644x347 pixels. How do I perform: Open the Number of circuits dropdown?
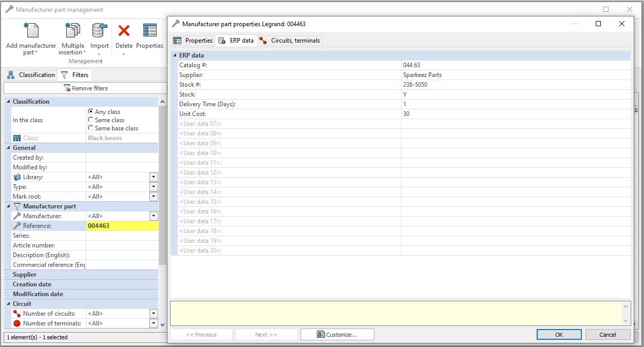click(x=153, y=313)
